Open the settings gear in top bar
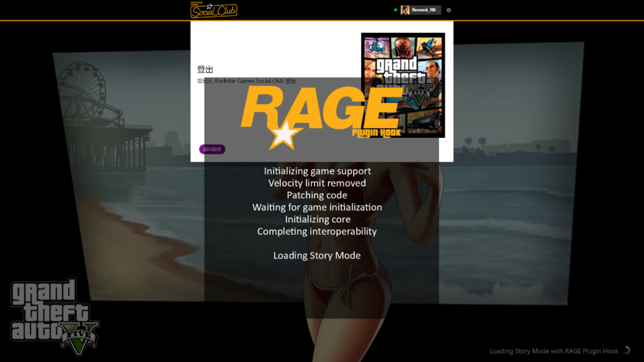Viewport: 644px width, 362px height. (x=449, y=10)
